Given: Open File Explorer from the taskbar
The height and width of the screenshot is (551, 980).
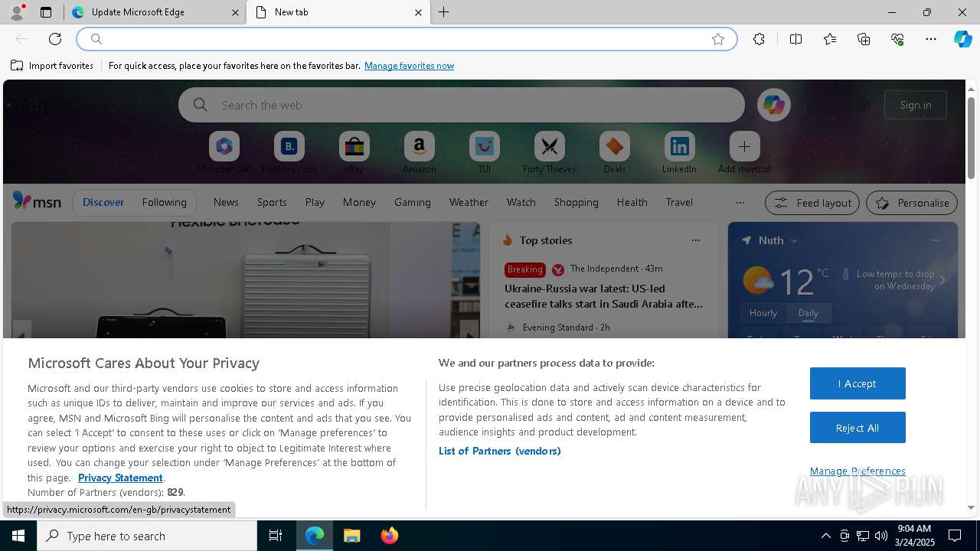Looking at the screenshot, I should [x=351, y=536].
